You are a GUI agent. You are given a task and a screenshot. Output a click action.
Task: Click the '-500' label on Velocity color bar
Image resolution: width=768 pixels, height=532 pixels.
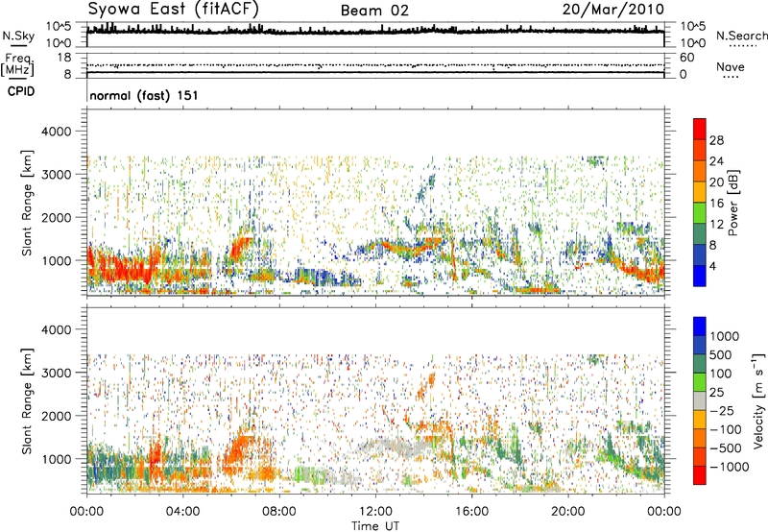726,448
